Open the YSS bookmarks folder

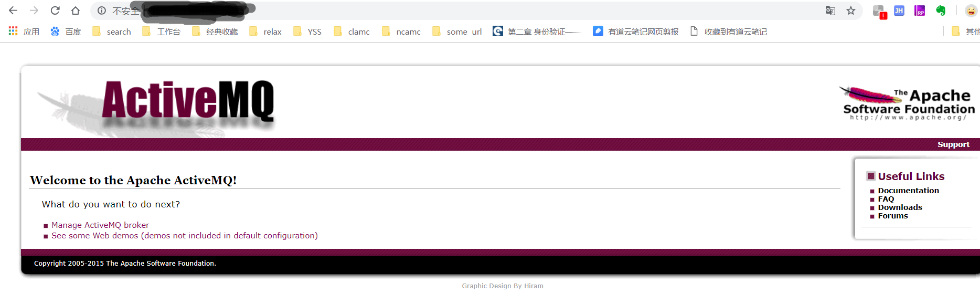pos(307,32)
